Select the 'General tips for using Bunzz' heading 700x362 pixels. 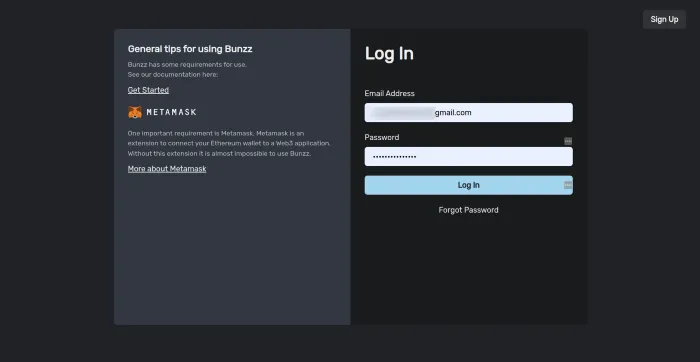click(x=190, y=49)
